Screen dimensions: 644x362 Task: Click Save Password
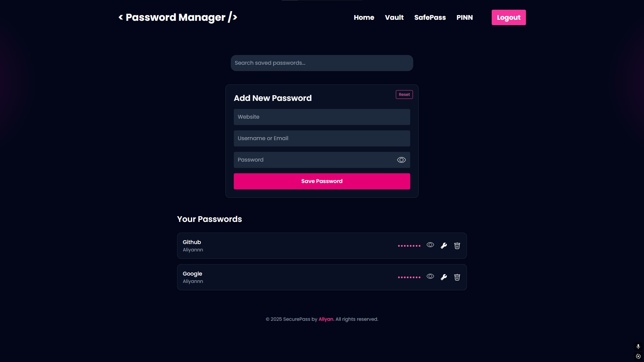322,181
